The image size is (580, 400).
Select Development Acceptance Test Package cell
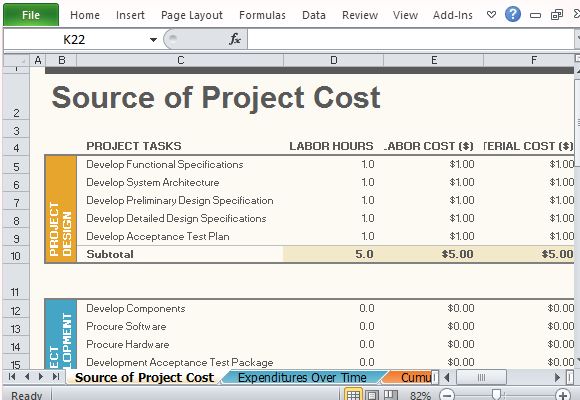click(x=180, y=362)
